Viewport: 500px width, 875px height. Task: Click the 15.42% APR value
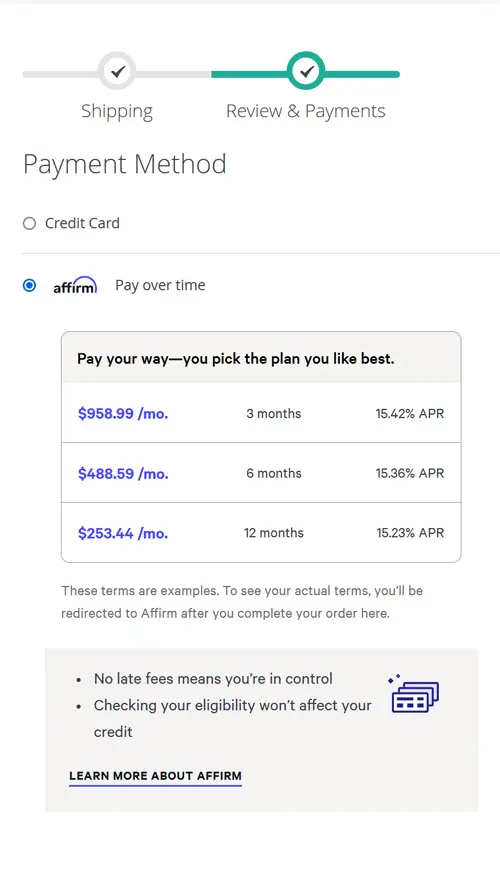click(410, 414)
